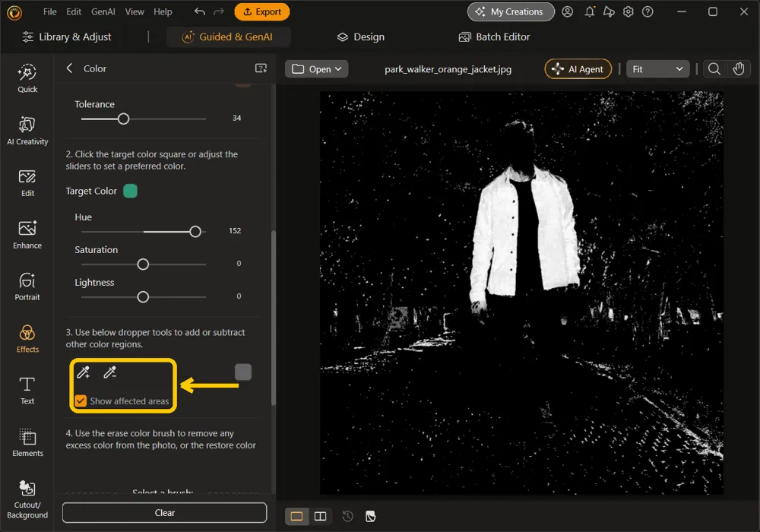Switch to the Batch Editor tab
The height and width of the screenshot is (532, 760).
tap(495, 36)
